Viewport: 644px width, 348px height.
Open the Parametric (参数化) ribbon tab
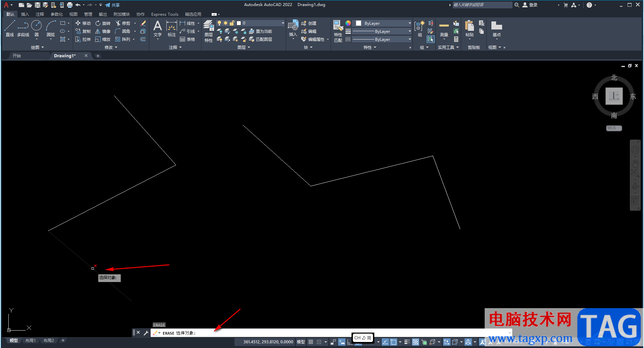coord(57,14)
